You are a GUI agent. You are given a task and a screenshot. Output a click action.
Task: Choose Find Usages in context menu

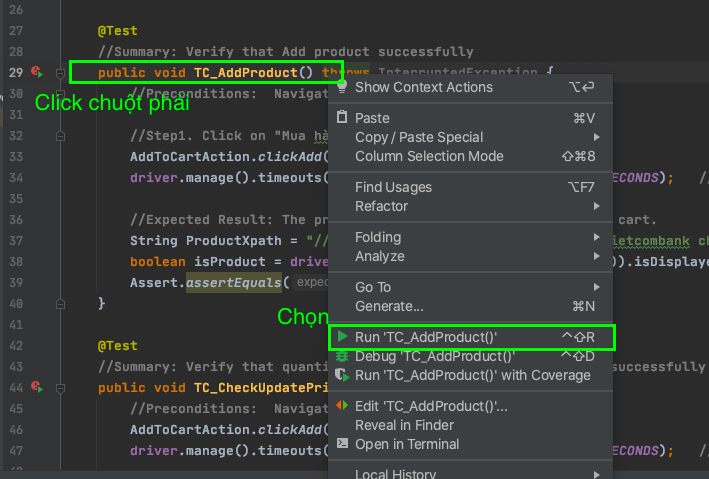click(x=470, y=187)
